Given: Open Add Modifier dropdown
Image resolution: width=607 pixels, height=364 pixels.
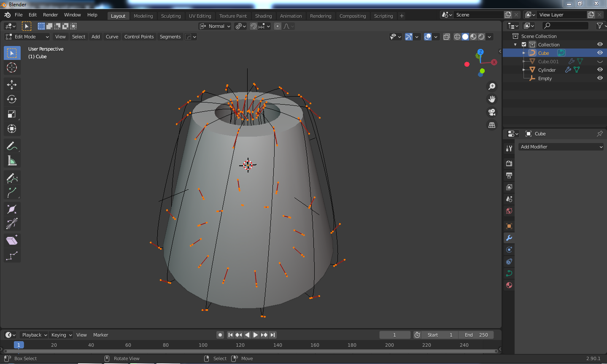Looking at the screenshot, I should click(x=561, y=147).
